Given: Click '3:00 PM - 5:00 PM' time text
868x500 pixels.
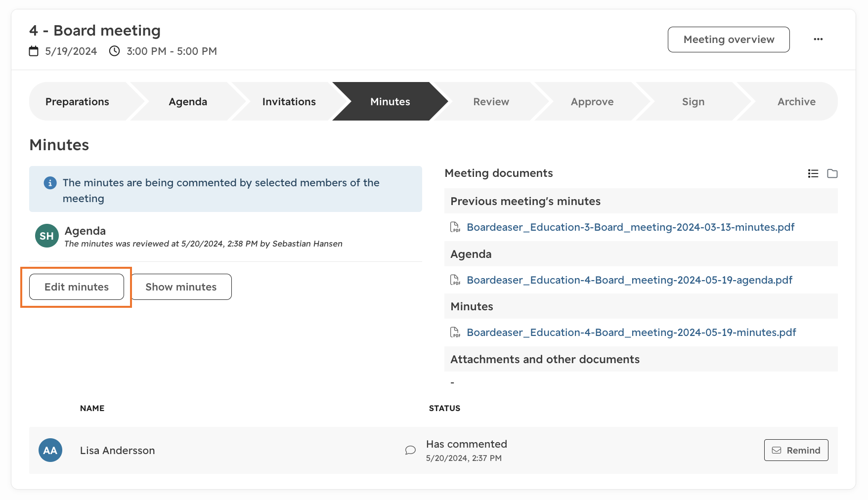Looking at the screenshot, I should coord(172,51).
